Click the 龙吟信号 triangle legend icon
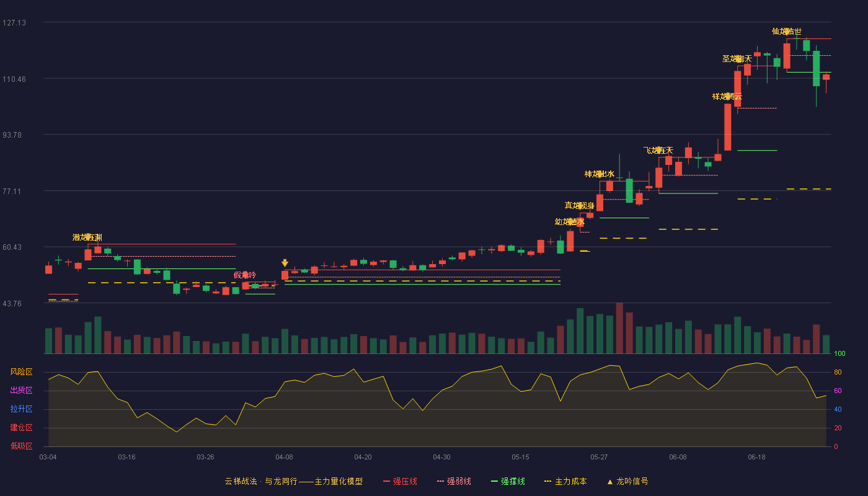 (610, 482)
